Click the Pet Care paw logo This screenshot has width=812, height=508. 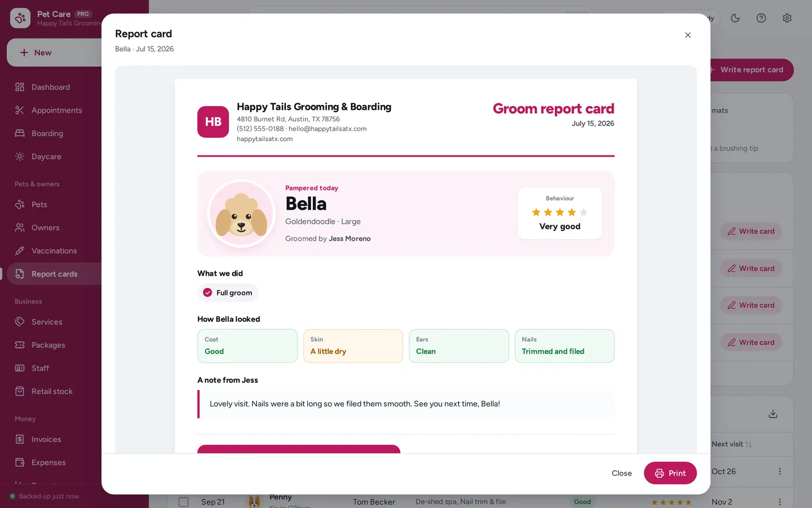[x=20, y=19]
